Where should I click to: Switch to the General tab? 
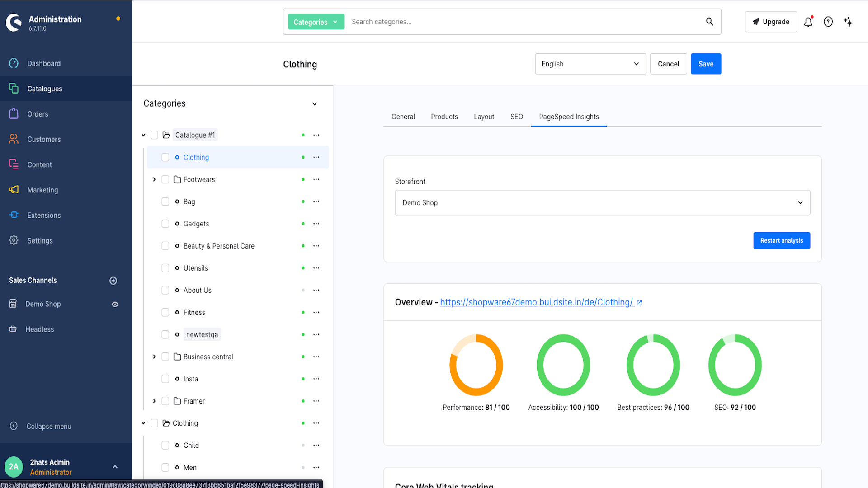coord(403,117)
